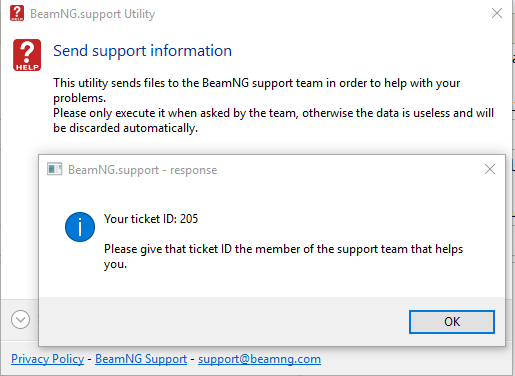Click the small red help icon in title bar
The image size is (515, 376).
(17, 13)
